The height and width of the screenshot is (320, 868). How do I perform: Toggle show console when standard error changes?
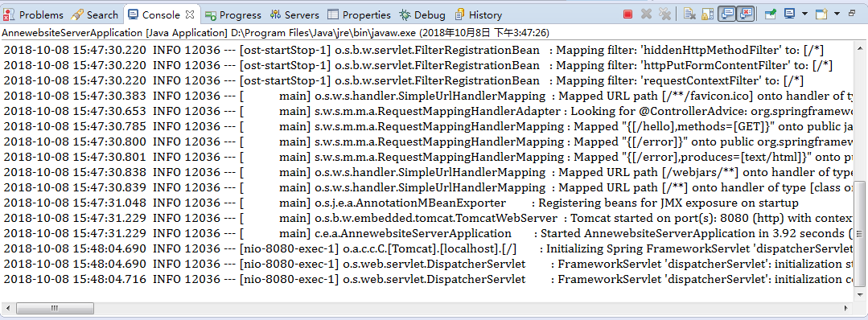pyautogui.click(x=746, y=14)
